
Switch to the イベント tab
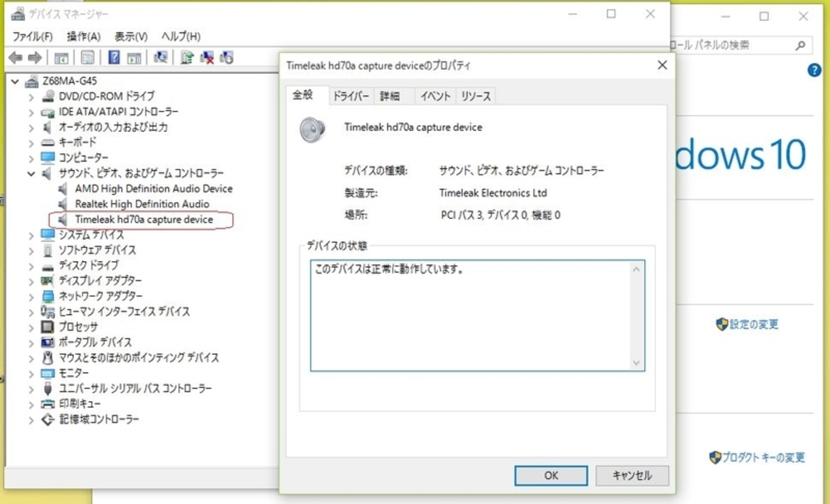435,96
